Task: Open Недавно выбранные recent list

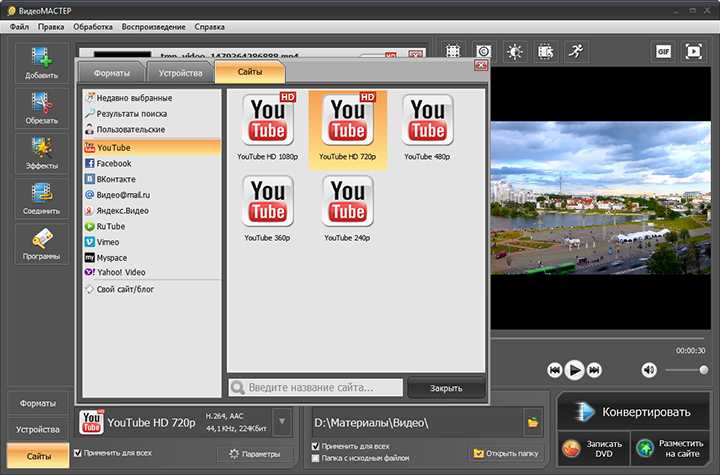Action: [152, 98]
